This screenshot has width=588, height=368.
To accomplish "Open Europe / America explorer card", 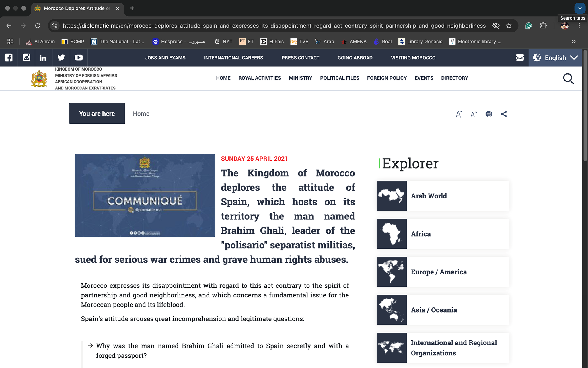I will [x=443, y=272].
